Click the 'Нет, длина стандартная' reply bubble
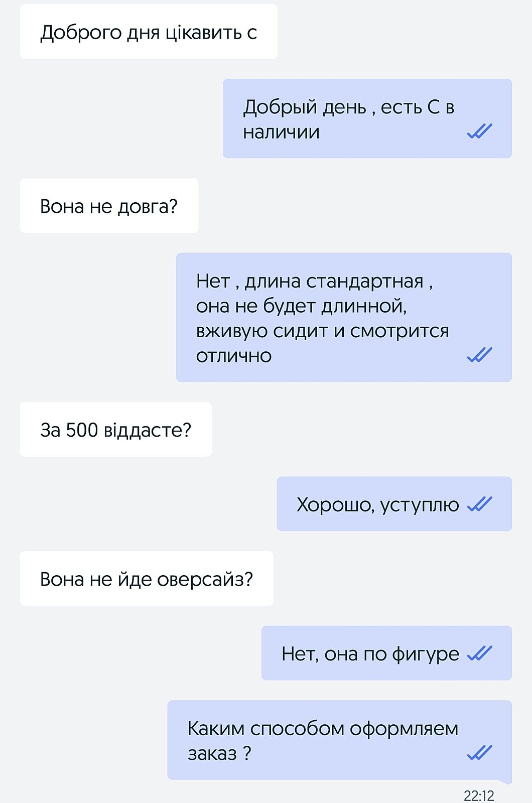This screenshot has width=532, height=803. [344, 318]
